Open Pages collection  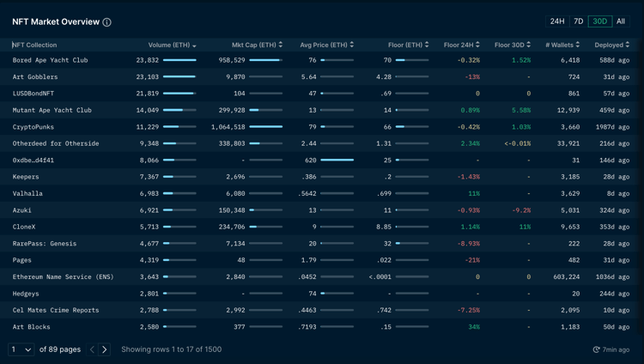click(21, 260)
